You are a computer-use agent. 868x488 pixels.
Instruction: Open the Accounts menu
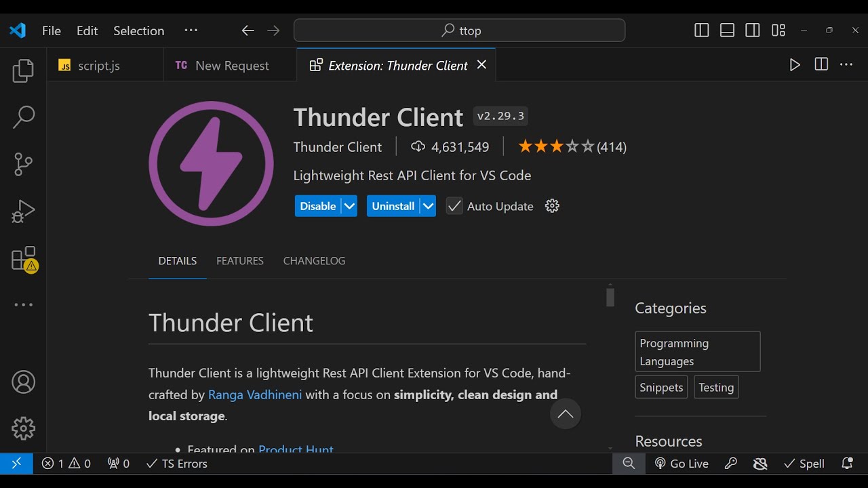[23, 382]
